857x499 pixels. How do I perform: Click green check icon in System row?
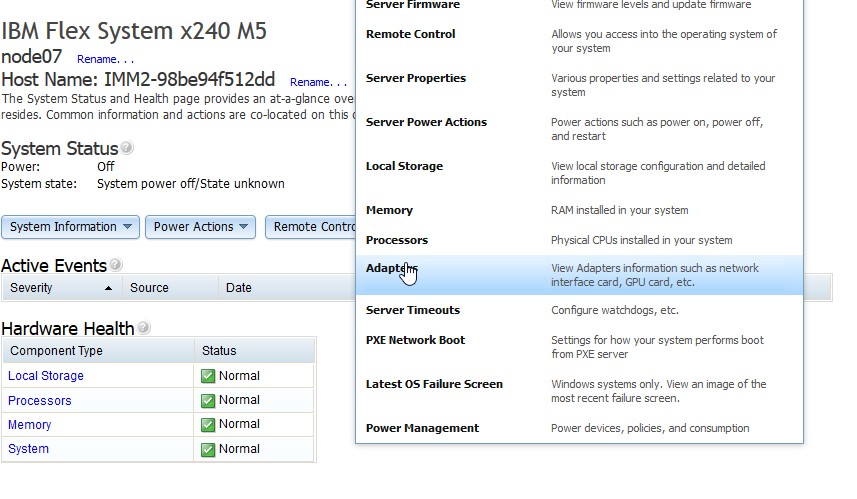(208, 449)
